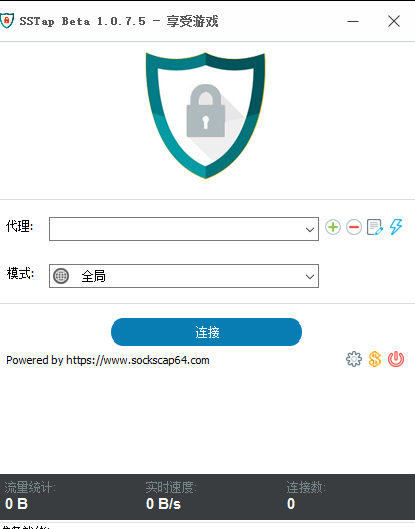The height and width of the screenshot is (529, 415).
Task: Edit the proxy with the notepad pencil icon
Action: [x=375, y=227]
